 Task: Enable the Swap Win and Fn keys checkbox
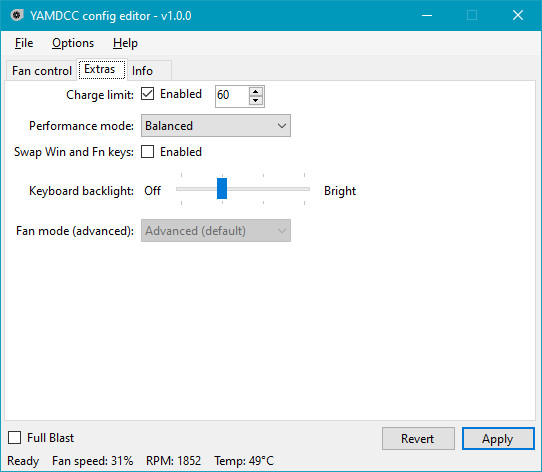[147, 152]
